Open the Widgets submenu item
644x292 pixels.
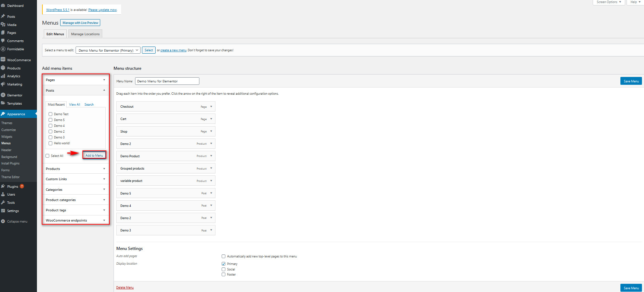click(7, 137)
